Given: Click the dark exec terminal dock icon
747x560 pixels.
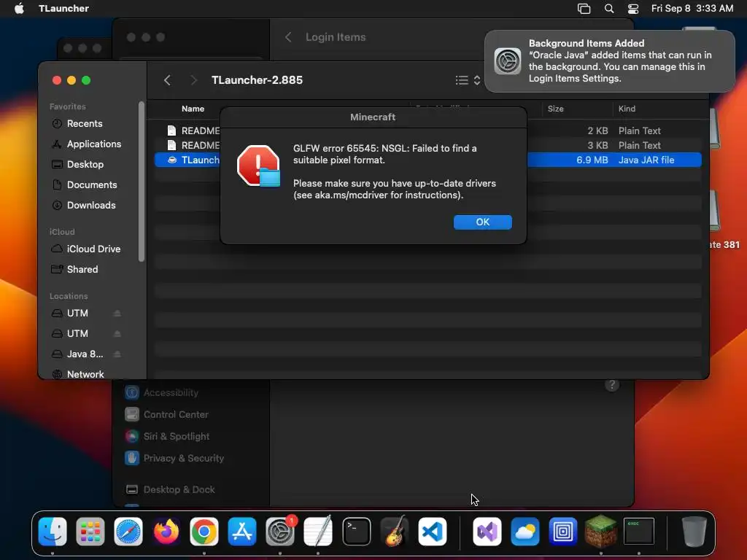Looking at the screenshot, I should pyautogui.click(x=639, y=531).
